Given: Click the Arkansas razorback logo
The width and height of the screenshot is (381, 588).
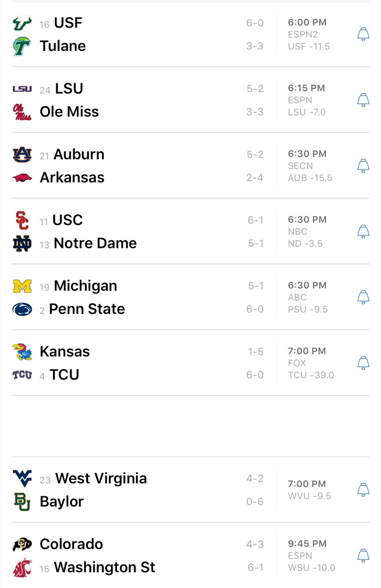Looking at the screenshot, I should coord(22,178).
